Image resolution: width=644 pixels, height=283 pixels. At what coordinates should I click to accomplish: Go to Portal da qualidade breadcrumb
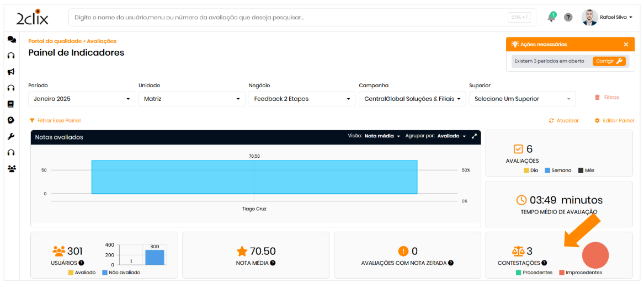pyautogui.click(x=55, y=41)
